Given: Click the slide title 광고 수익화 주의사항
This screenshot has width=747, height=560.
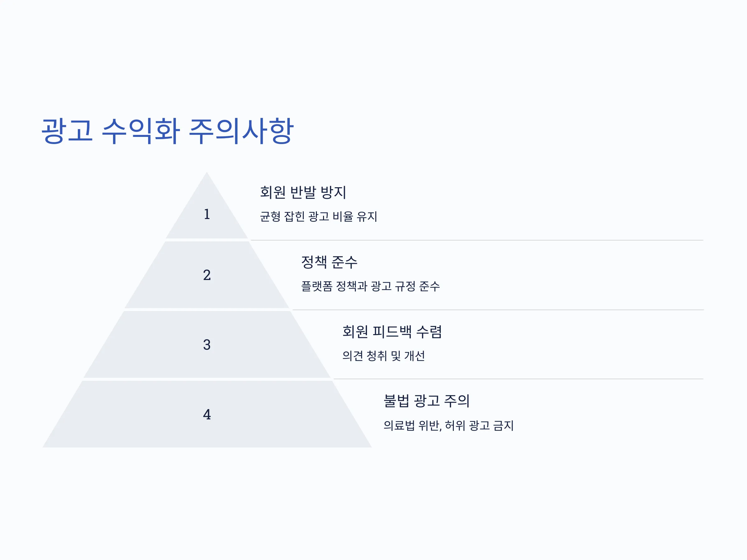Looking at the screenshot, I should click(x=167, y=131).
